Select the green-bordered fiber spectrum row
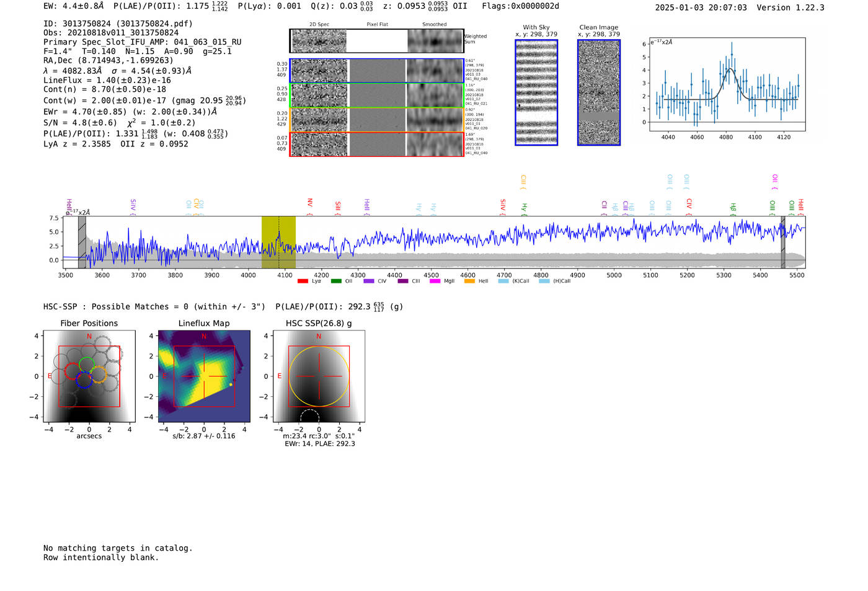Viewport: 868px width, 591px height. coord(376,96)
